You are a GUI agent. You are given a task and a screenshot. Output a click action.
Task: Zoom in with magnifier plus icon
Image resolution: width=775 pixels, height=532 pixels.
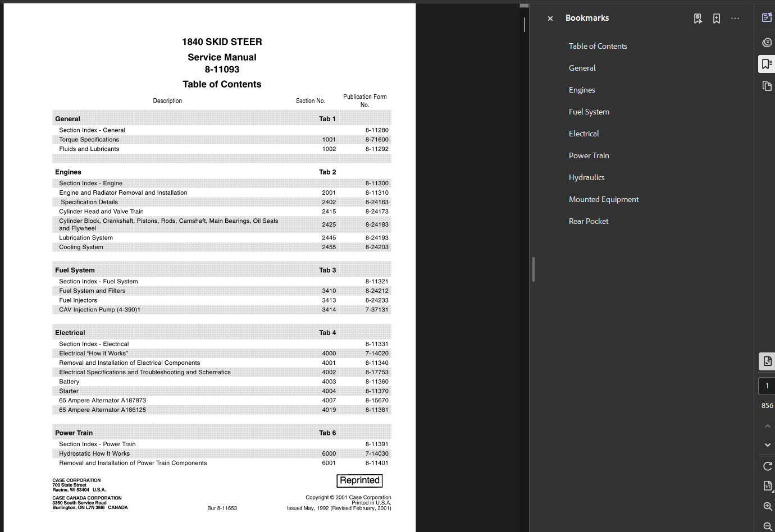click(x=768, y=506)
